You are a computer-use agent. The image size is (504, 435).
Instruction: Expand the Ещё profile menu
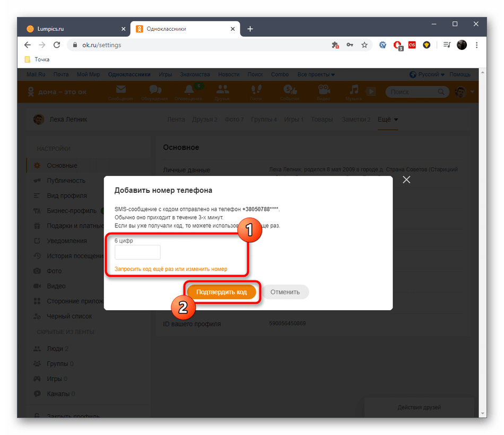[386, 119]
